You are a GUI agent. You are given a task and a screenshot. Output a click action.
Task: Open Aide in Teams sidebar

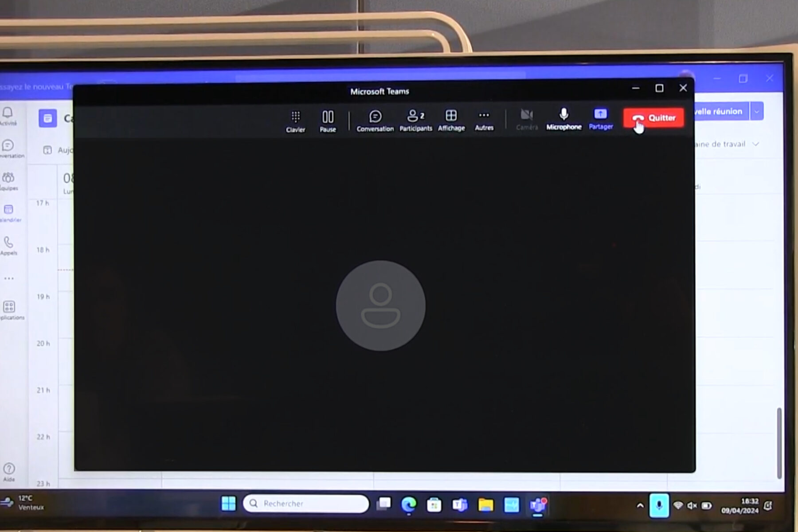(9, 473)
